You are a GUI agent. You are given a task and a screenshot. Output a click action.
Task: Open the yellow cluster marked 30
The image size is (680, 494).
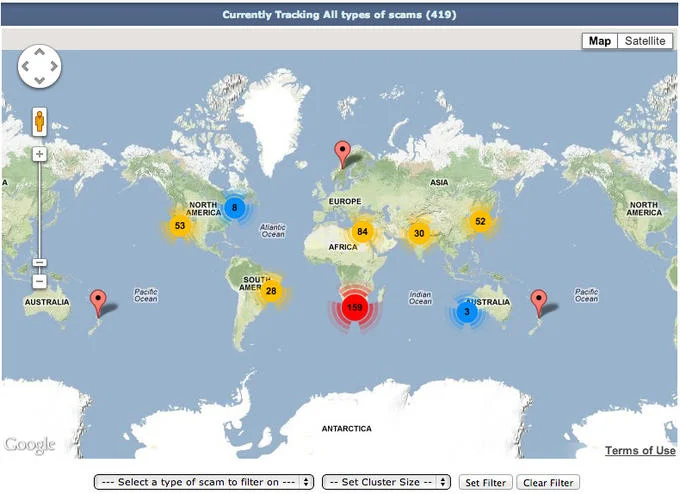pyautogui.click(x=418, y=233)
